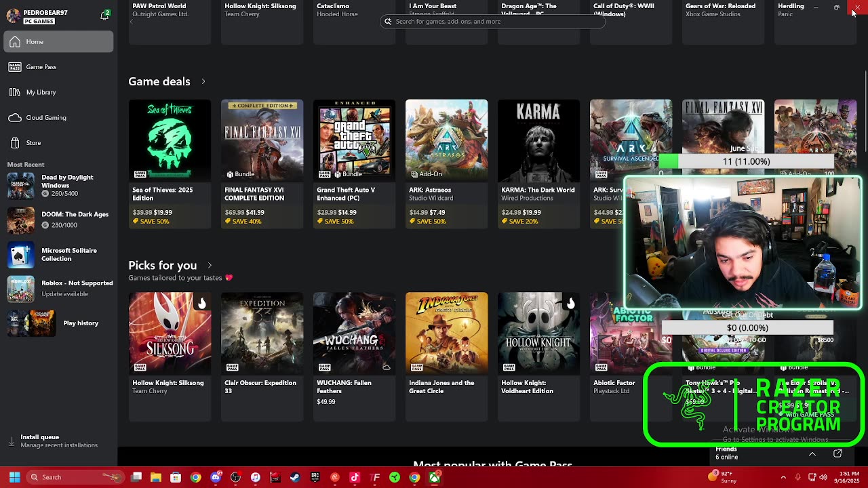
Task: Open Discord from taskbar
Action: (216, 477)
